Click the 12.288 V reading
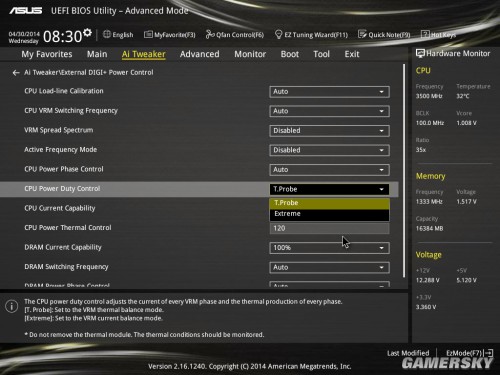500x375 pixels. point(427,280)
